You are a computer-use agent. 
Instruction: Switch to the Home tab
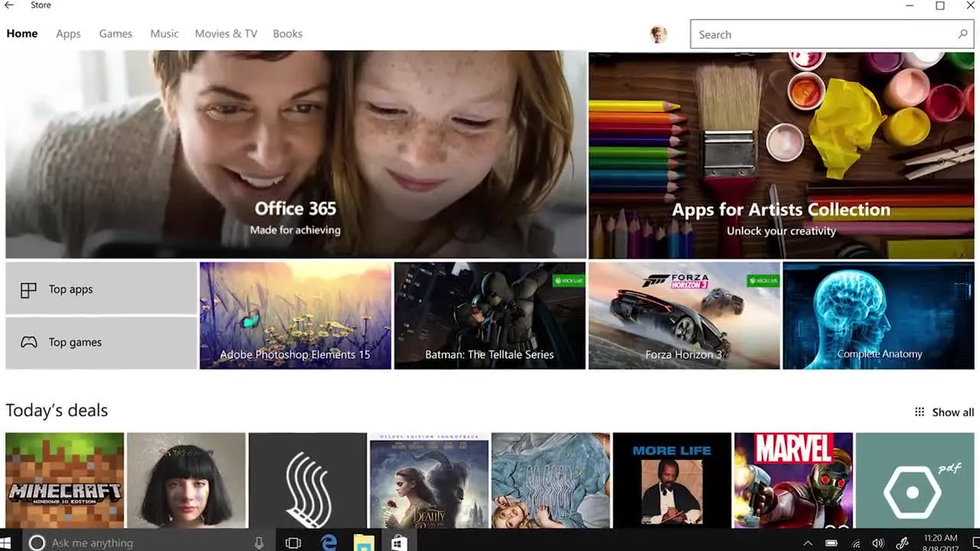[x=22, y=34]
